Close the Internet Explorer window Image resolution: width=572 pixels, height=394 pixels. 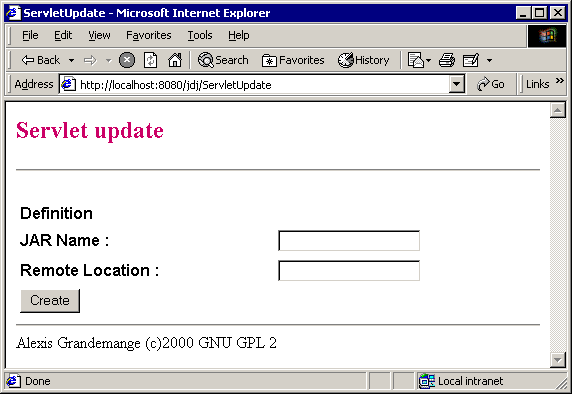(x=558, y=13)
